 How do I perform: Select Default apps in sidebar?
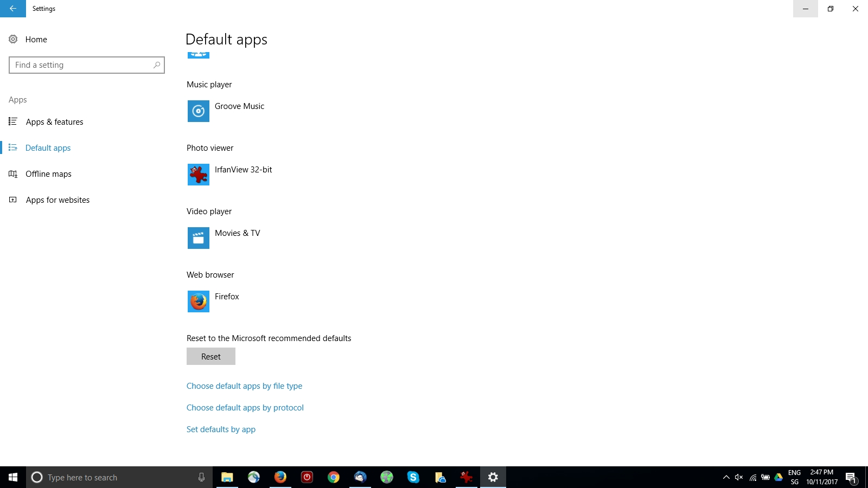[40, 148]
